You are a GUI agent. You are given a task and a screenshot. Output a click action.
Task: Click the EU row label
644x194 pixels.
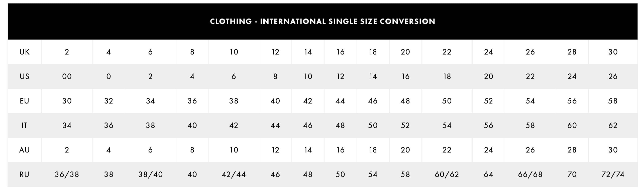click(x=25, y=101)
